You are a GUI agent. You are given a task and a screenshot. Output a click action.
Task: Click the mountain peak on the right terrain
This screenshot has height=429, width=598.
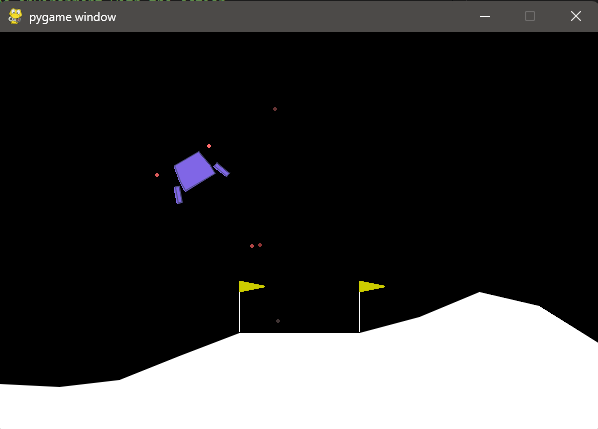pos(479,294)
